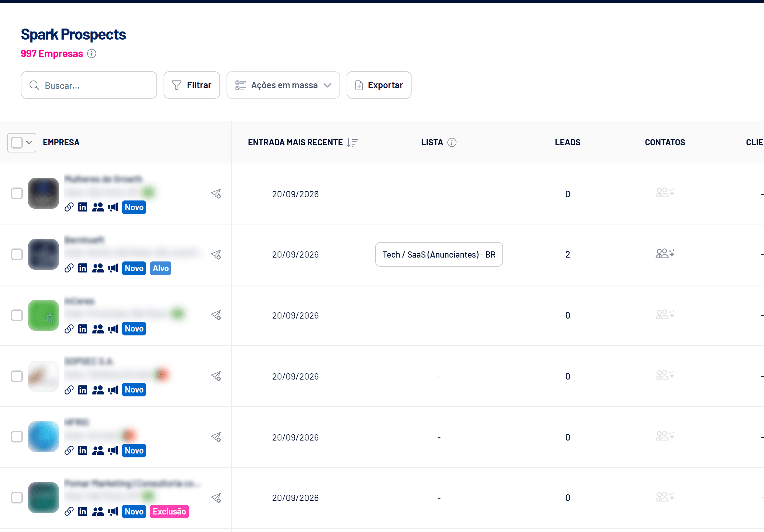Click megaphone icon in green-logo company row

pyautogui.click(x=113, y=329)
